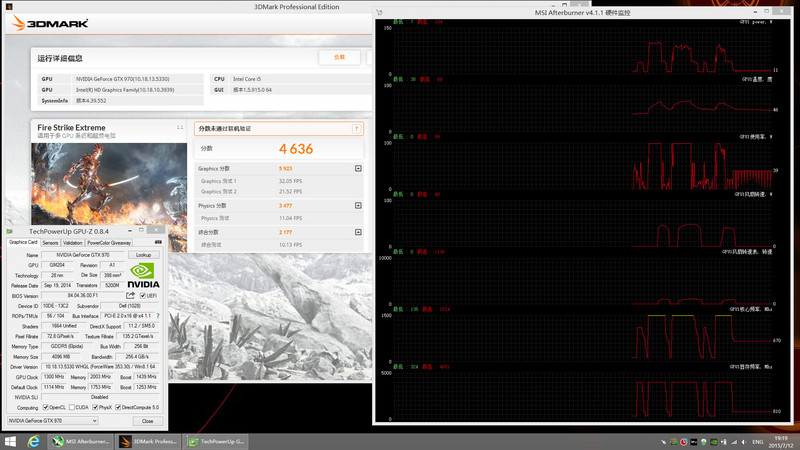Switch to the Sensors tab
This screenshot has width=800, height=450.
pyautogui.click(x=50, y=243)
